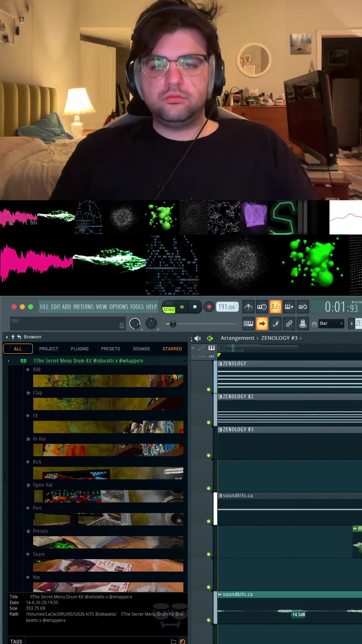Toggle step edit mode button
Screen dimensions: 362x644
pyautogui.click(x=275, y=324)
